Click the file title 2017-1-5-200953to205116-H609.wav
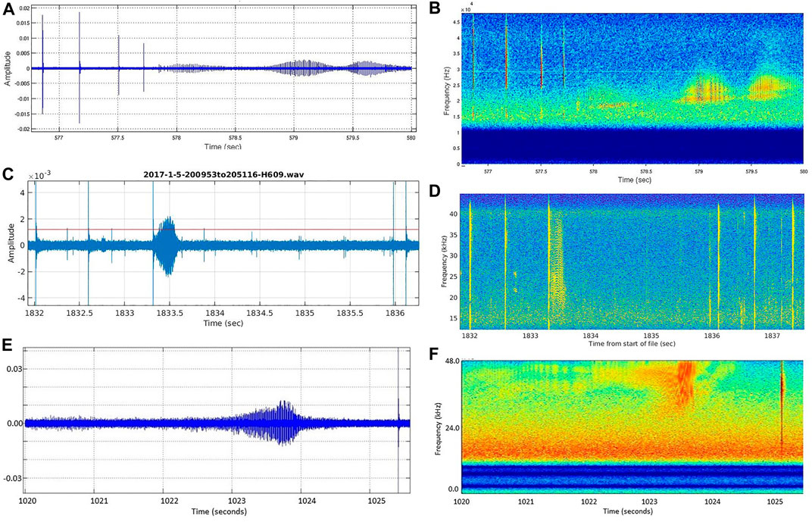812x522 pixels. point(223,174)
